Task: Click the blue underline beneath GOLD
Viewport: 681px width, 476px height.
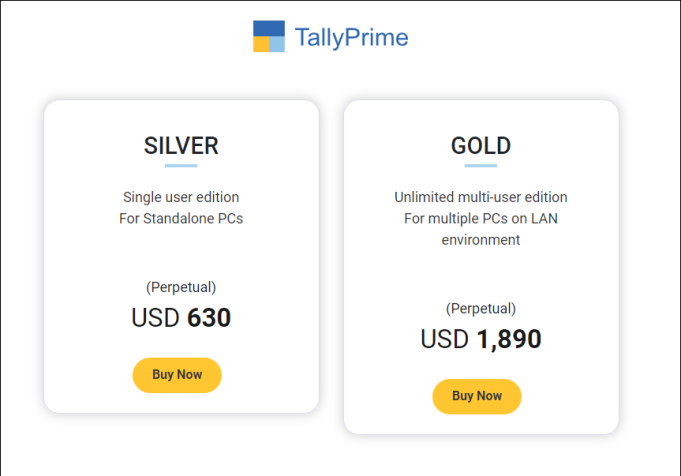Action: point(481,165)
